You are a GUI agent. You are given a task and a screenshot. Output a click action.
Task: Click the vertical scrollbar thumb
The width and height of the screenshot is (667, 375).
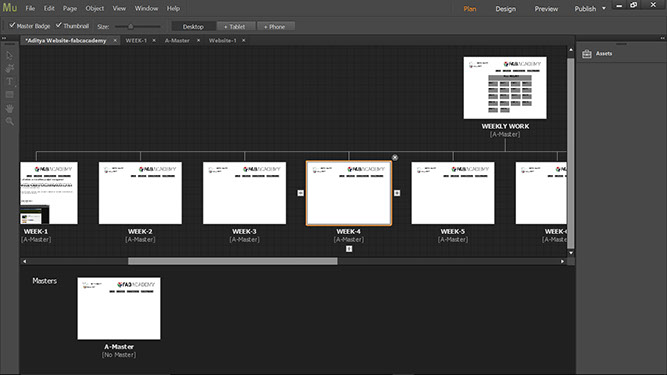571,153
